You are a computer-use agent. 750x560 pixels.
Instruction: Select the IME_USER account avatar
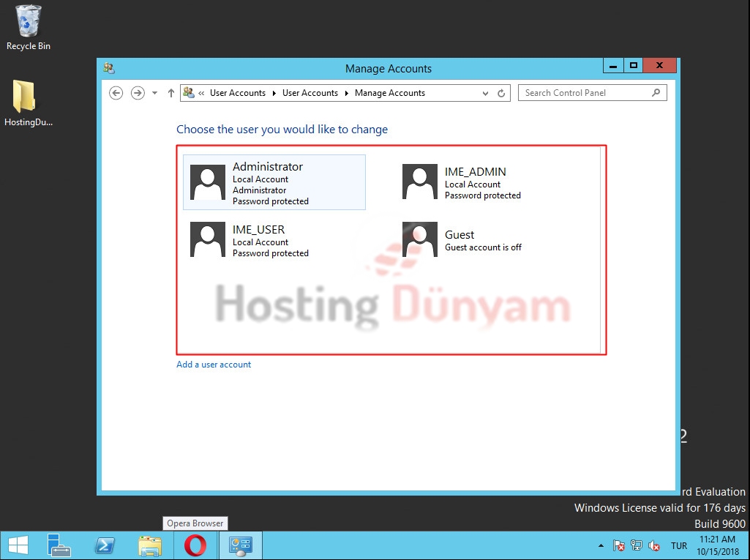pyautogui.click(x=208, y=239)
